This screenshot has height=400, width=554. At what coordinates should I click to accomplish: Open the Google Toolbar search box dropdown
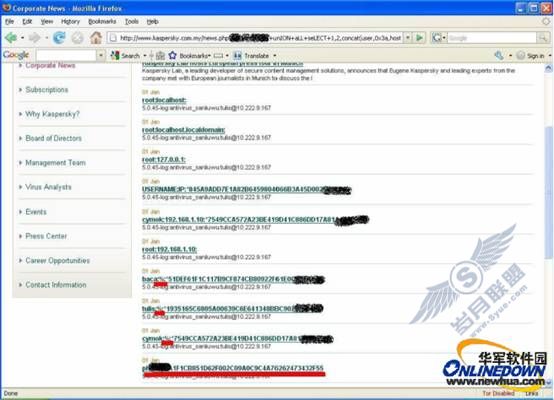coord(101,55)
